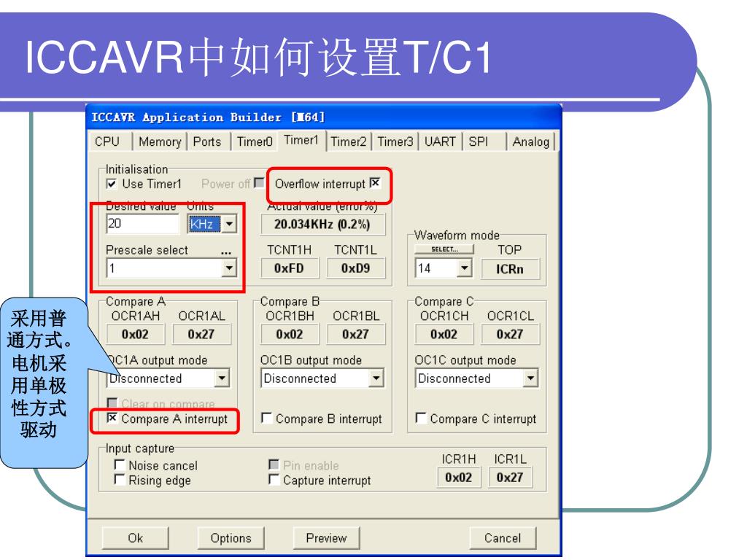Select the Timer1 tab
This screenshot has width=747, height=560.
point(301,140)
